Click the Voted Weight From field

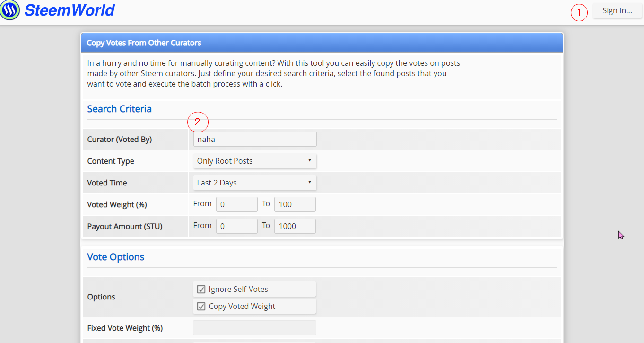click(236, 204)
